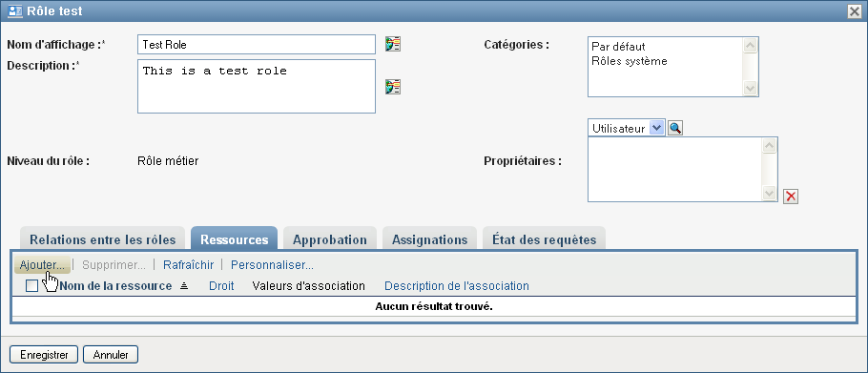868x373 pixels.
Task: Click Ajouter... to add a resource
Action: pyautogui.click(x=42, y=265)
